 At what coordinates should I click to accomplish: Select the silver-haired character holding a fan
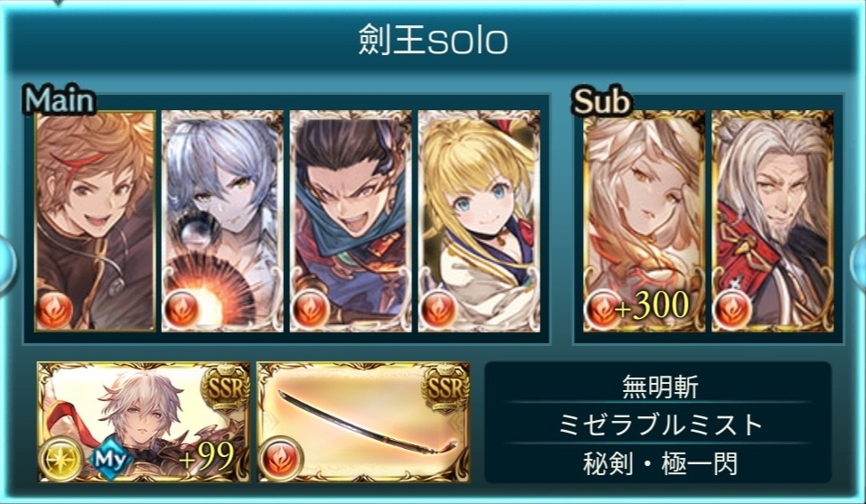(222, 220)
